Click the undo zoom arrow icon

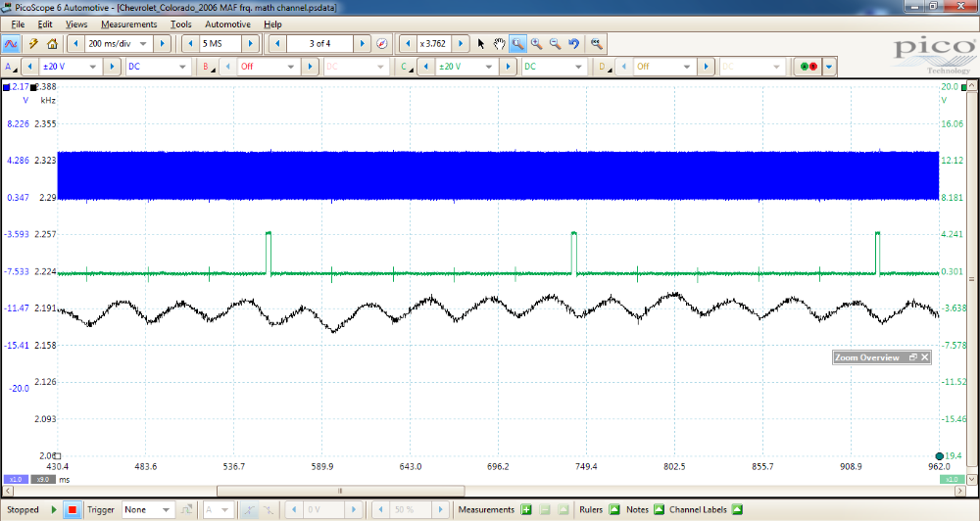point(574,44)
